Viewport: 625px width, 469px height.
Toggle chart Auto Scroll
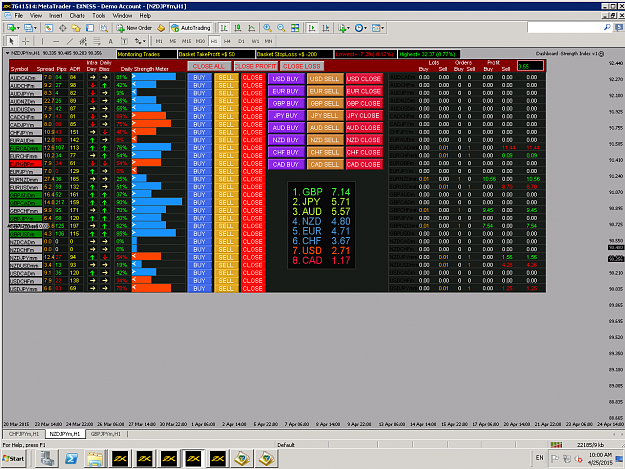click(312, 28)
